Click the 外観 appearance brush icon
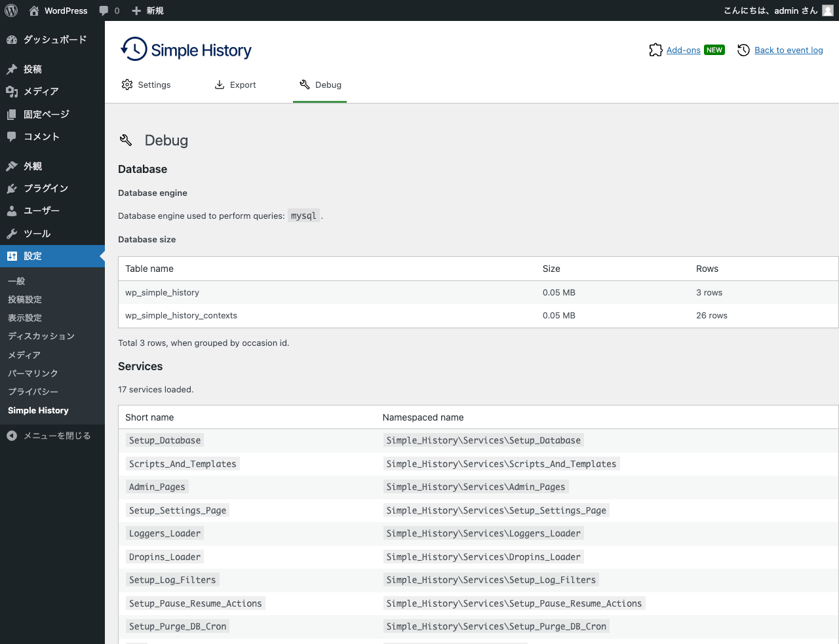This screenshot has width=839, height=644. [12, 166]
